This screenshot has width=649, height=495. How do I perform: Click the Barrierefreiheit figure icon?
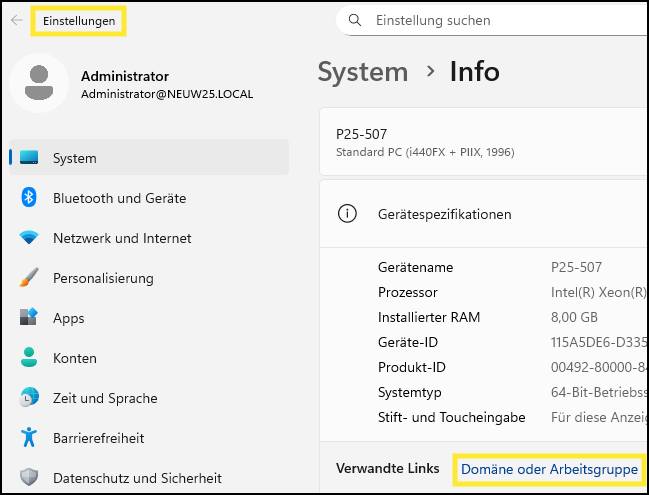click(x=29, y=437)
